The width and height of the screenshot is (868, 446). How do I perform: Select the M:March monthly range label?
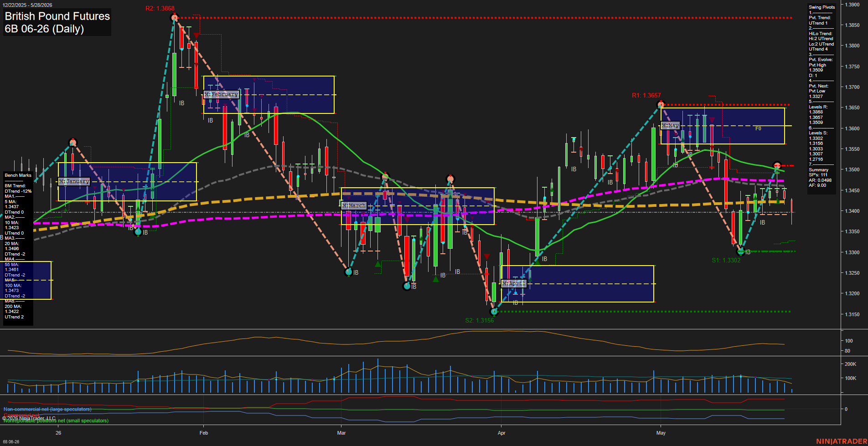tap(354, 205)
